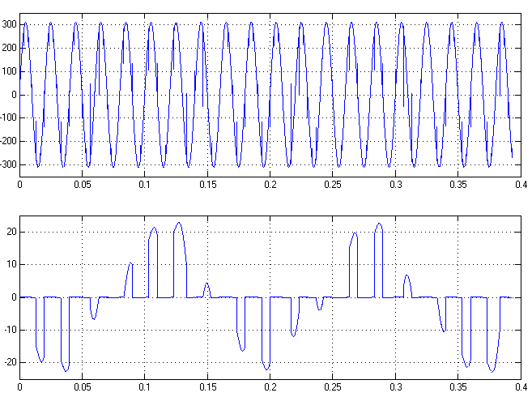The image size is (532, 397).
Task: Click the -10 y-axis label on lower plot
Action: [11, 330]
